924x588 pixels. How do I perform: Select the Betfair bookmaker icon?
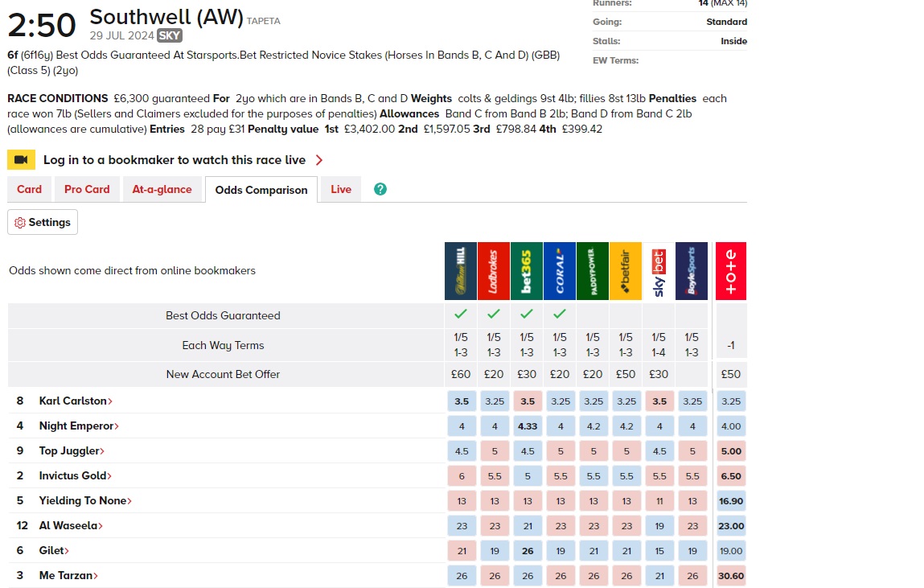click(626, 271)
